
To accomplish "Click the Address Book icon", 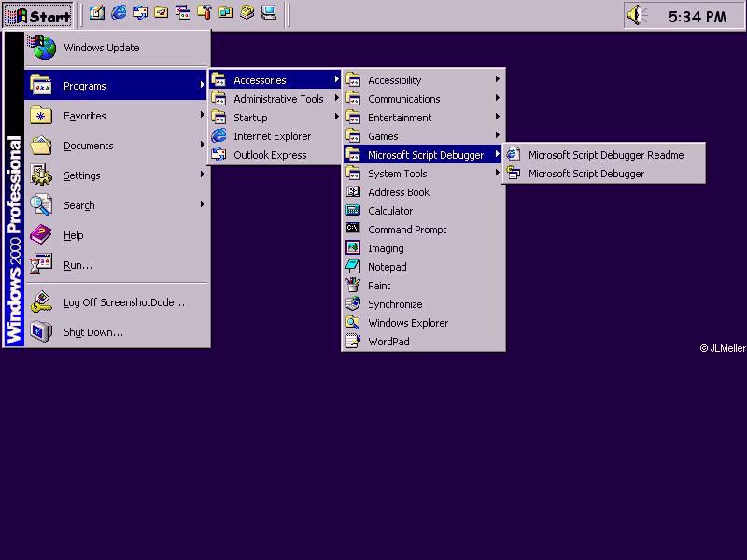I will click(x=353, y=191).
